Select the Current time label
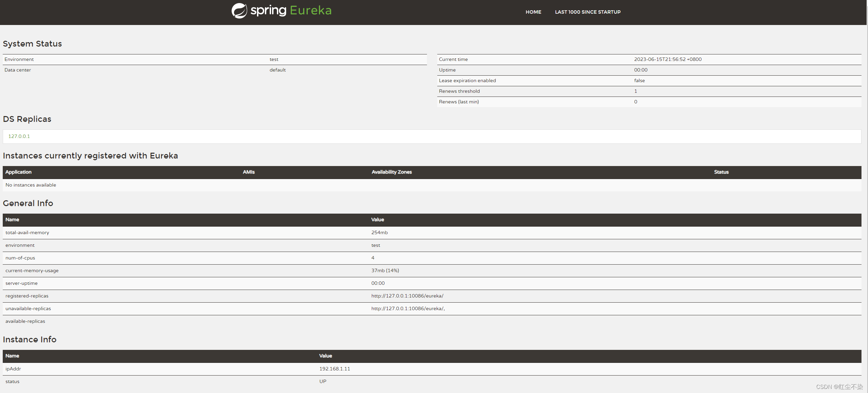868x393 pixels. click(x=453, y=59)
